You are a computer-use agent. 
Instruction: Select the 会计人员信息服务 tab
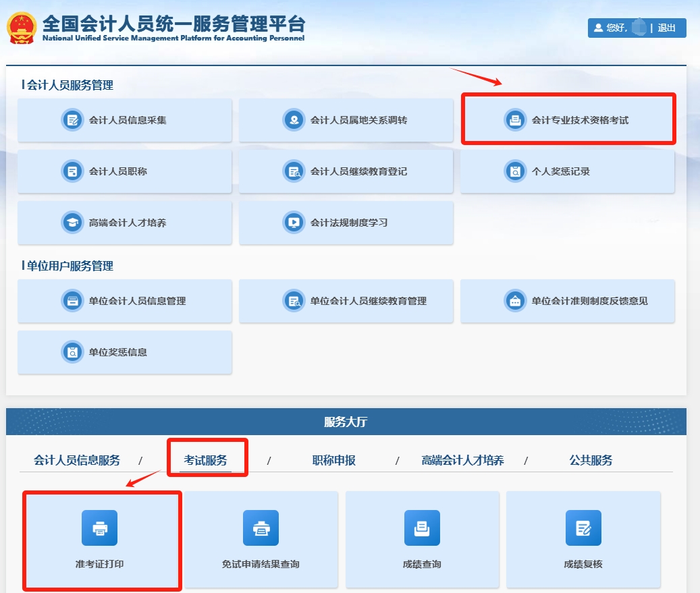point(76,459)
